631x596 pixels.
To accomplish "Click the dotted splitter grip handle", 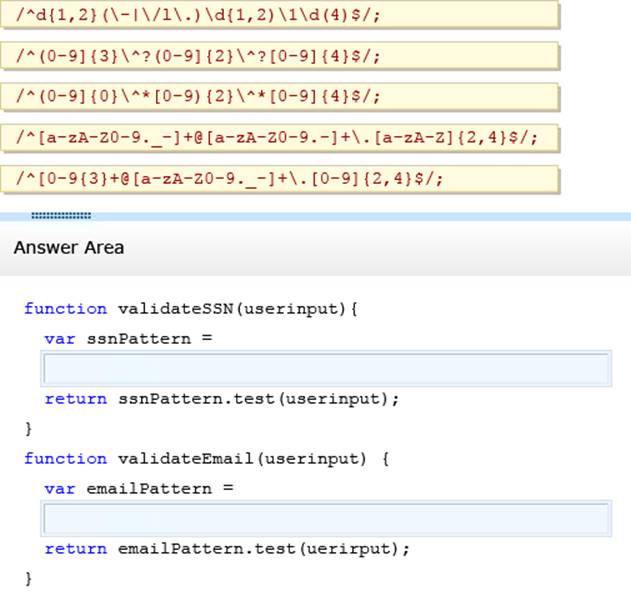I will coord(61,214).
